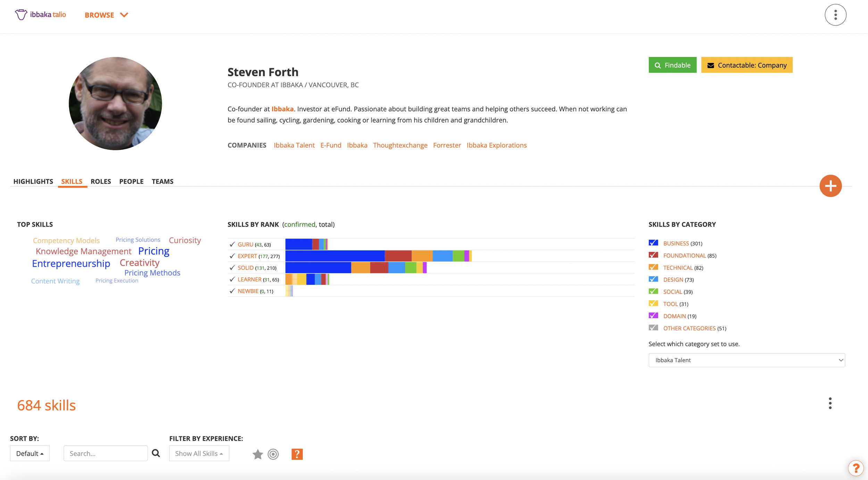
Task: Open the Default sort by dropdown
Action: point(30,453)
